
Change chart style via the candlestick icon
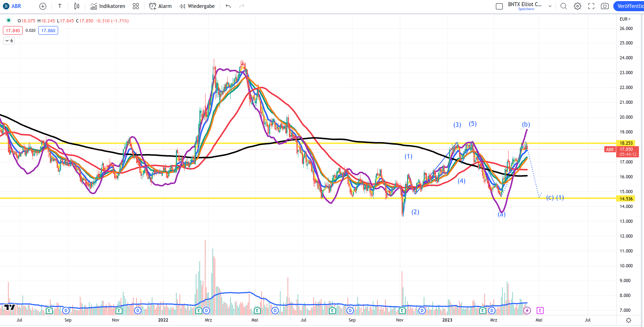click(76, 6)
